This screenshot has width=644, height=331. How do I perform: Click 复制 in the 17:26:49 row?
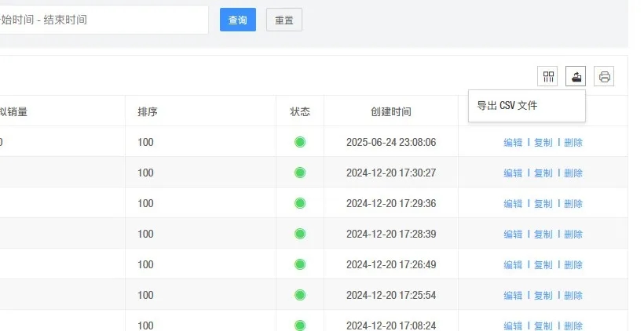tap(543, 264)
